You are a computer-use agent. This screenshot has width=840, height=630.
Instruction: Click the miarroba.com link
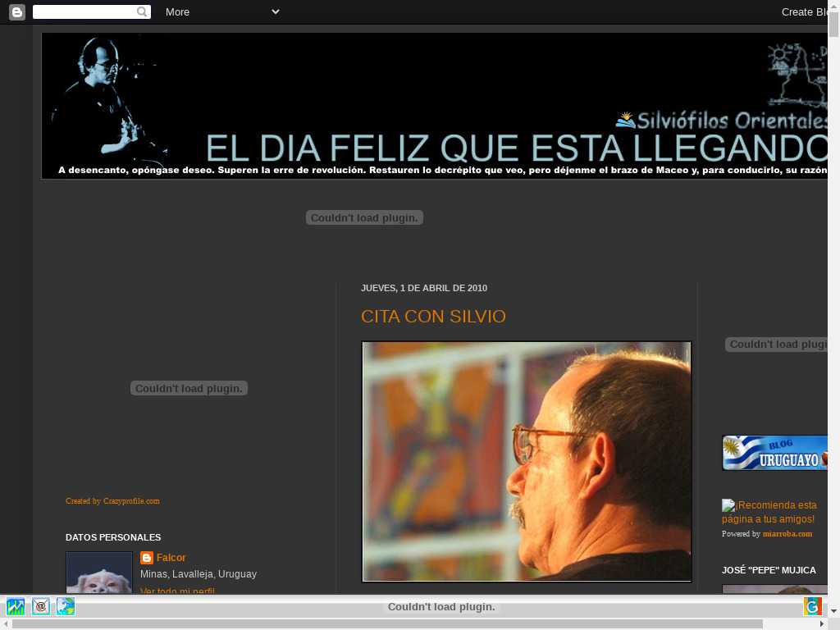pyautogui.click(x=787, y=534)
